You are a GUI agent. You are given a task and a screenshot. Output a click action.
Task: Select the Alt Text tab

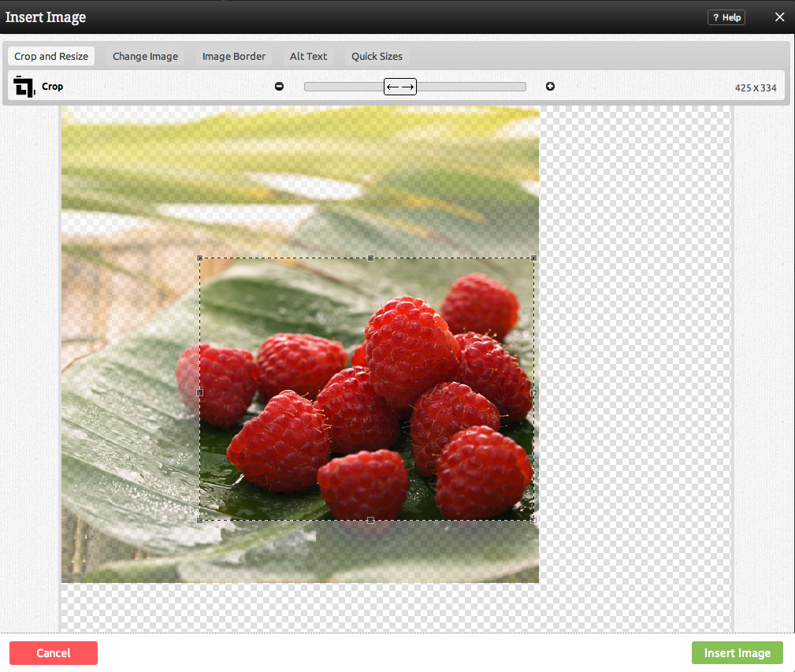[308, 57]
